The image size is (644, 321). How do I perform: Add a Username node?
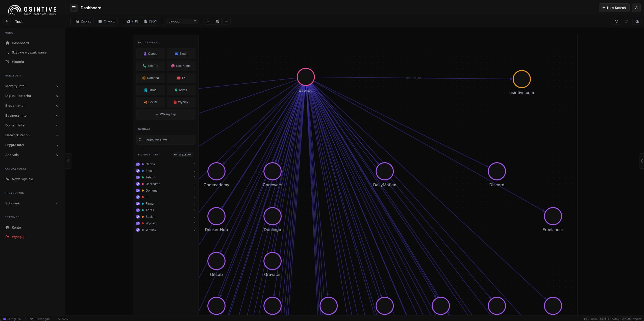[x=181, y=66]
